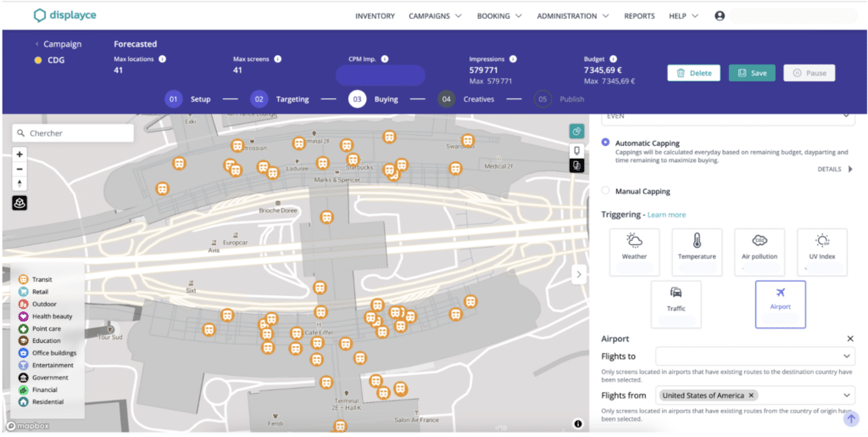Select Automatic Capping radio button
Screen dimensions: 868x437
(605, 143)
